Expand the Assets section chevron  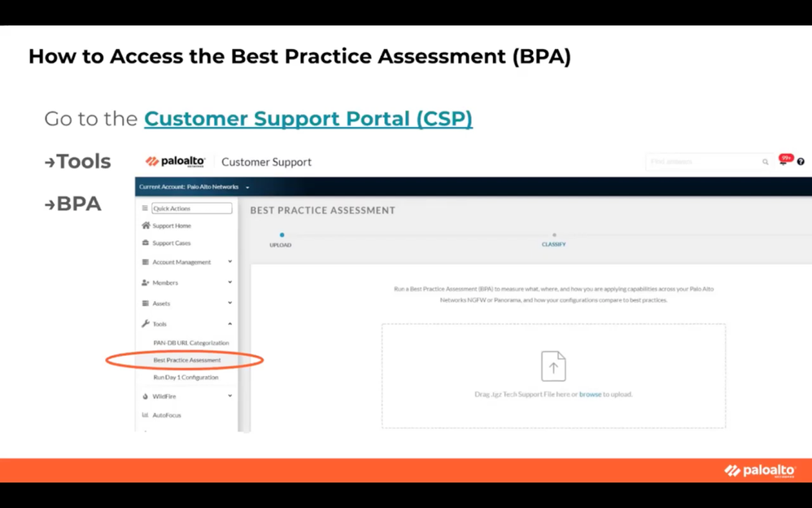pyautogui.click(x=230, y=303)
